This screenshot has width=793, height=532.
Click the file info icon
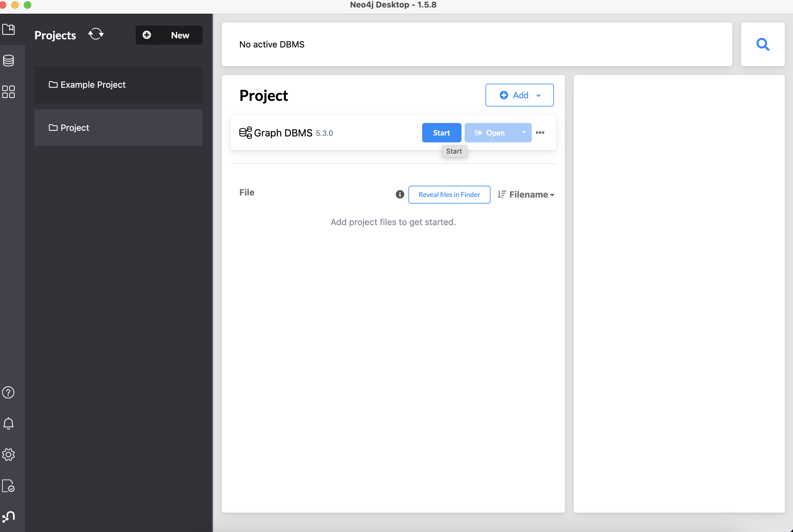400,195
